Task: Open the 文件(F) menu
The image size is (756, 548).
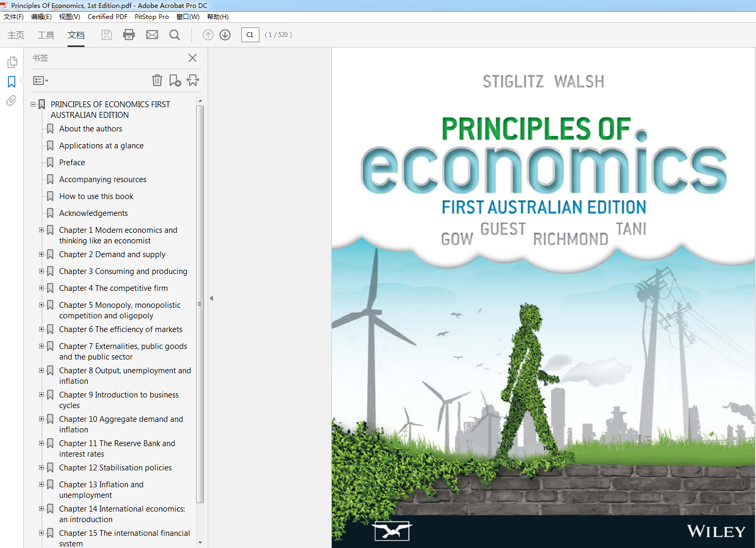Action: click(x=14, y=17)
